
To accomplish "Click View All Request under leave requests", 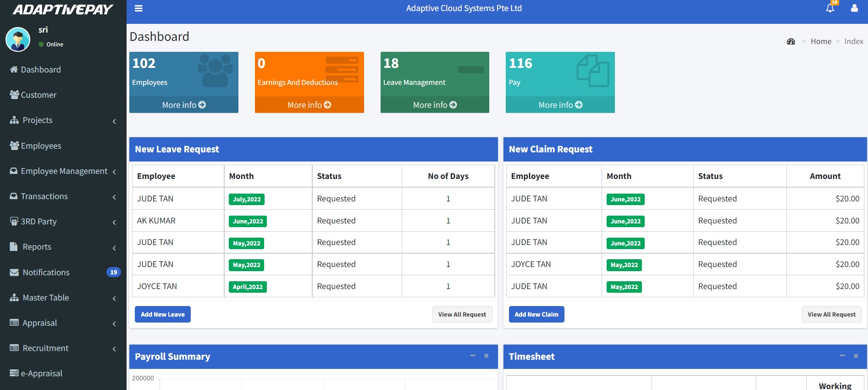I will point(462,314).
